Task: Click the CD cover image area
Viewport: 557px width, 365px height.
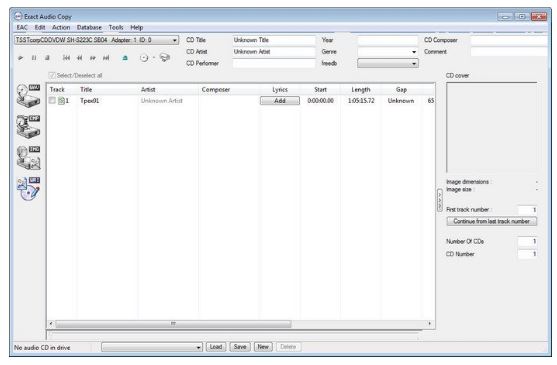Action: point(492,128)
